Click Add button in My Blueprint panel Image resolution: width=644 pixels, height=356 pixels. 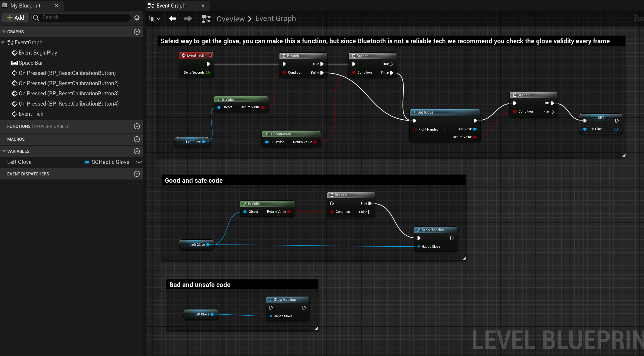[15, 17]
